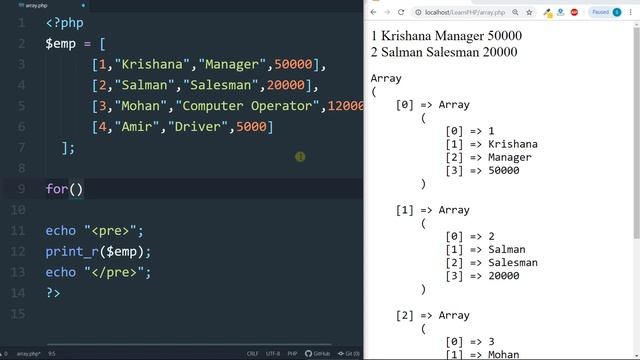Viewport: 640px width, 360px height.
Task: Click line number 9 in gutter
Action: click(21, 189)
